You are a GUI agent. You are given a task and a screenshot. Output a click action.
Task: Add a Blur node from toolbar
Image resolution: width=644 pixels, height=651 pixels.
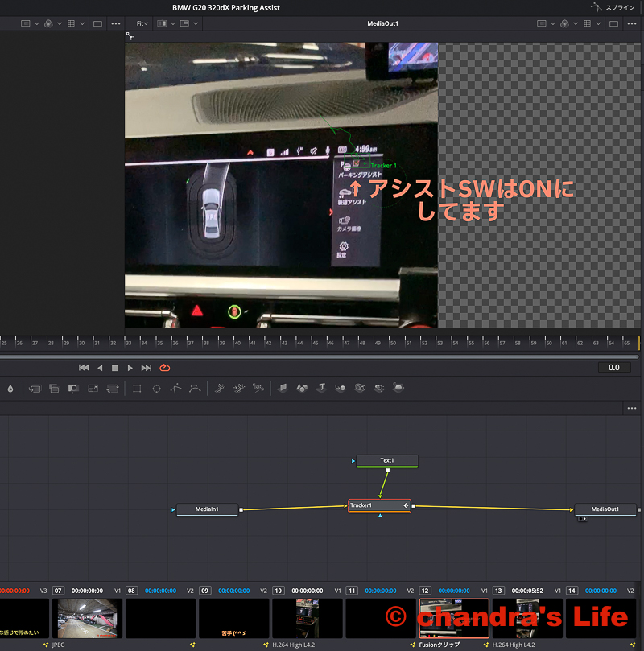click(10, 389)
